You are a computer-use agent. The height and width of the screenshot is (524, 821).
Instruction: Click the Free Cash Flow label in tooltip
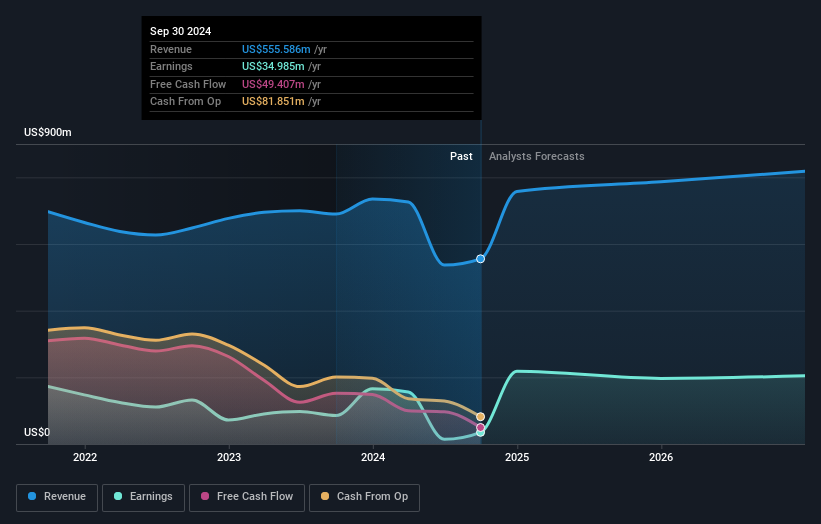coord(188,84)
